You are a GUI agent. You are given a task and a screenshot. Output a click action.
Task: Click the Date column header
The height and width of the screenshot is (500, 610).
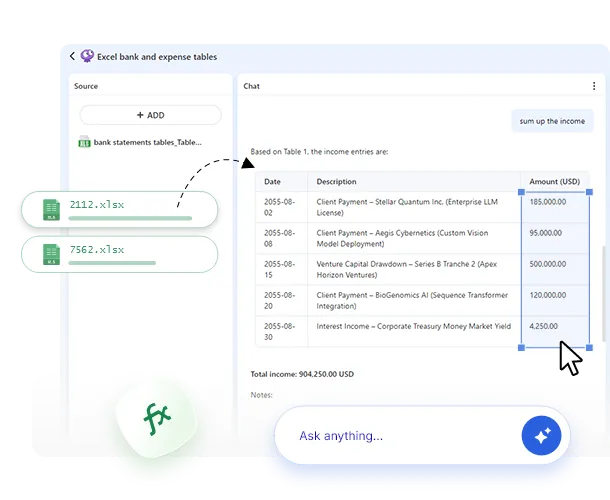tap(282, 182)
